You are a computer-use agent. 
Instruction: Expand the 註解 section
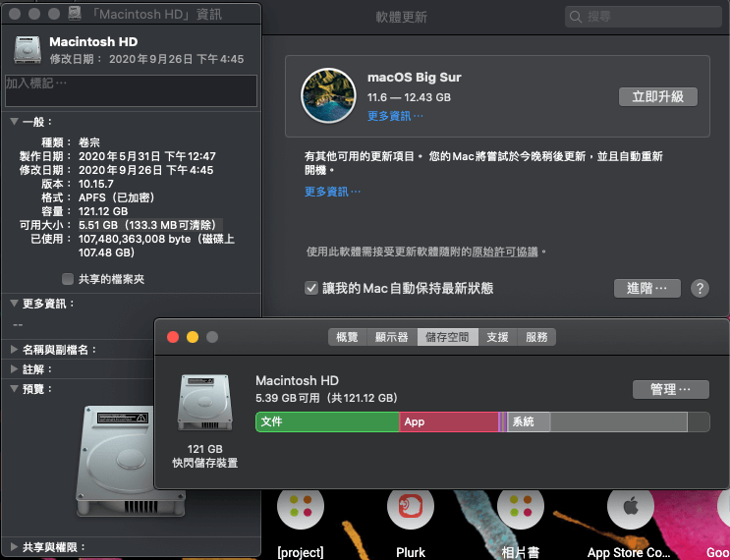coord(14,369)
